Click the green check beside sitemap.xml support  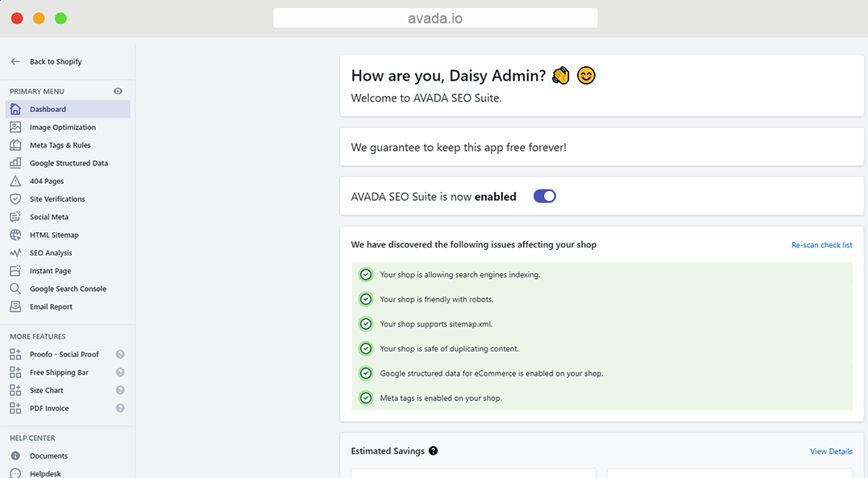365,323
